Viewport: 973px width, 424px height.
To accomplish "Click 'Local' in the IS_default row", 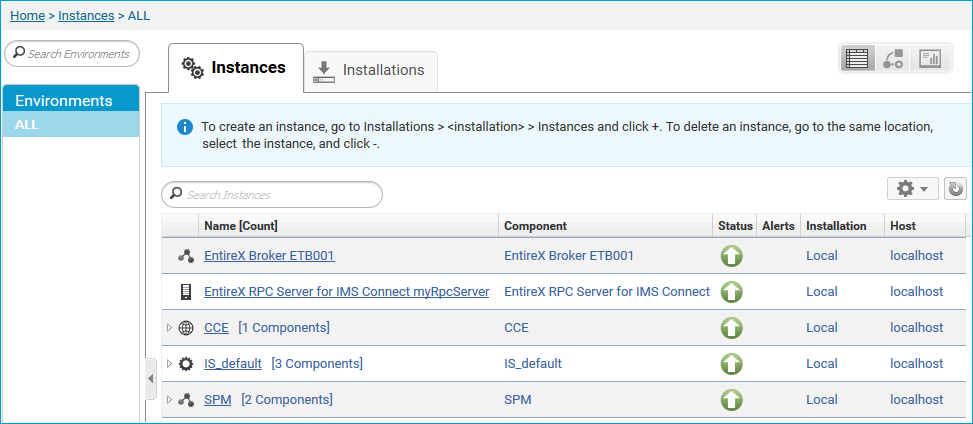I will click(x=822, y=364).
